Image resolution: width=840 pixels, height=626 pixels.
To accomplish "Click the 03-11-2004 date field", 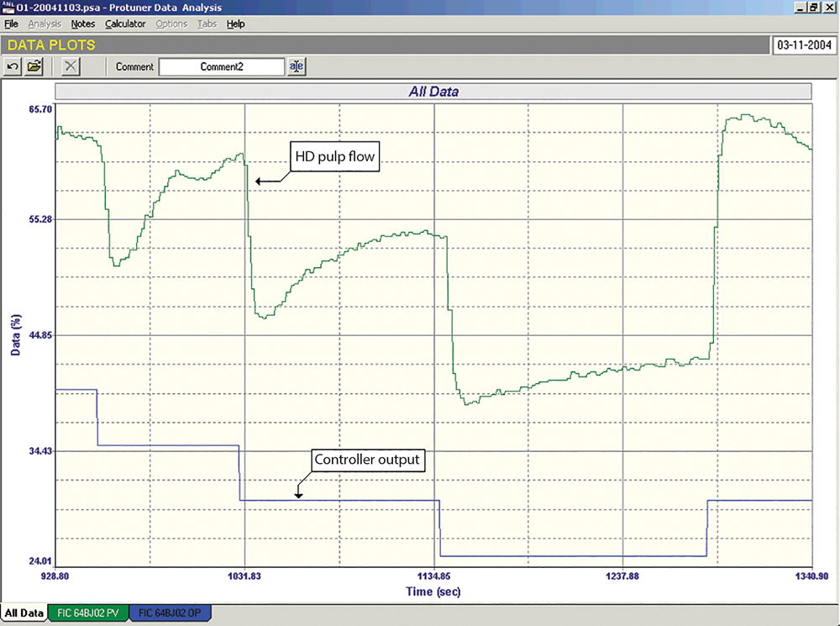I will tap(804, 45).
